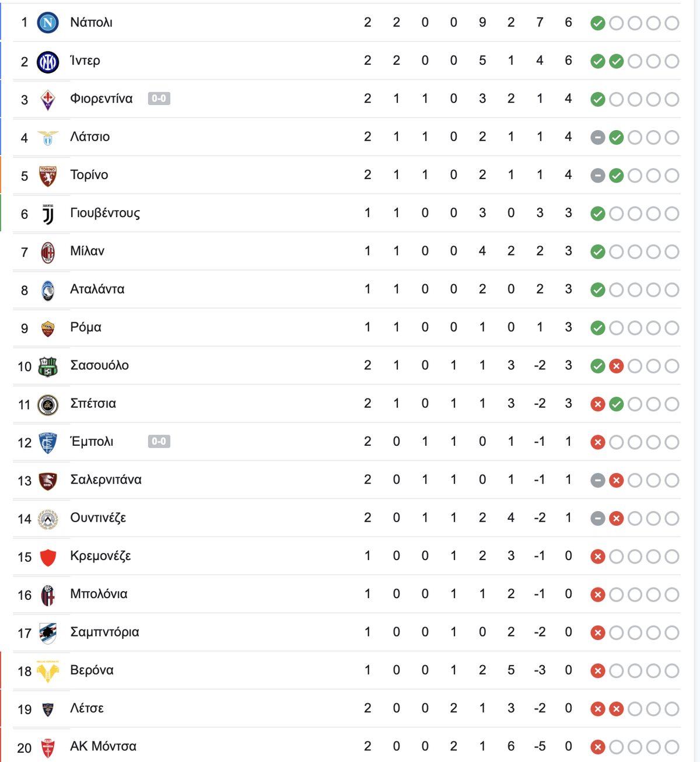This screenshot has height=762, width=700.
Task: Select the Fiorentina crest icon
Action: pos(48,100)
